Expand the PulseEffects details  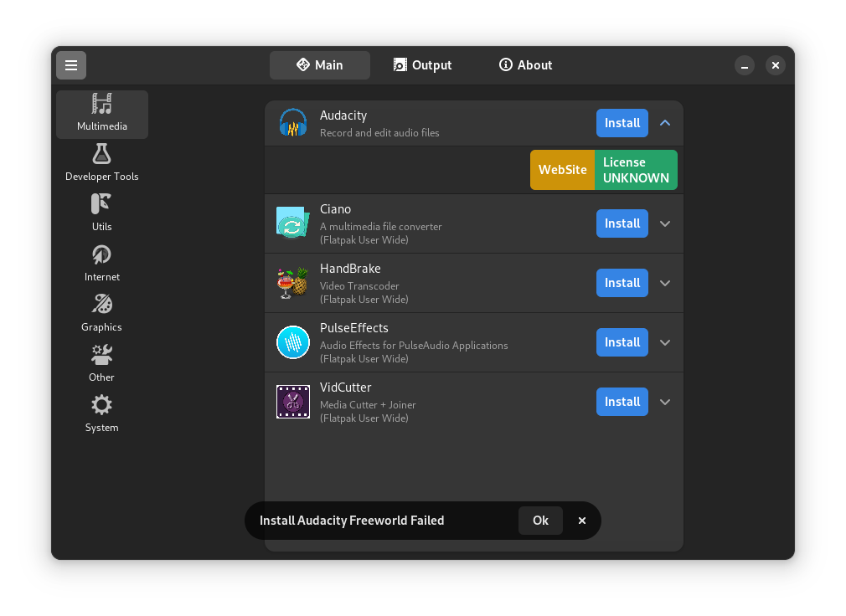point(665,342)
